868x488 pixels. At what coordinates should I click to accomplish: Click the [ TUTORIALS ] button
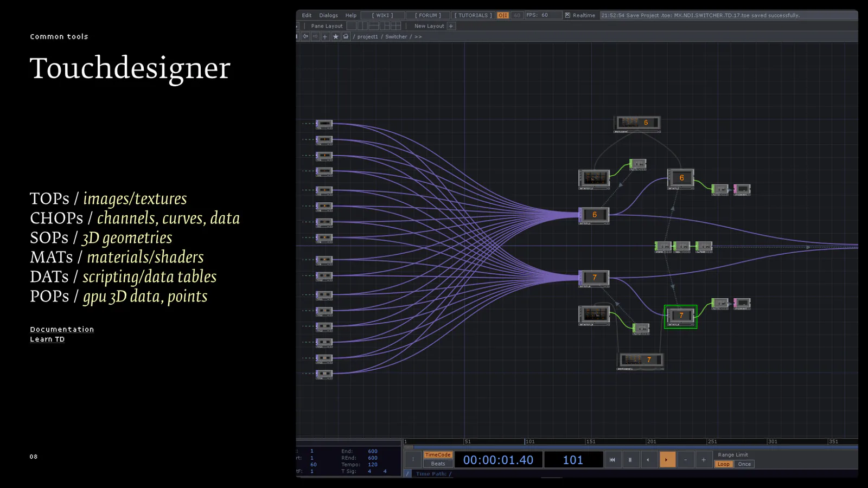(x=473, y=15)
